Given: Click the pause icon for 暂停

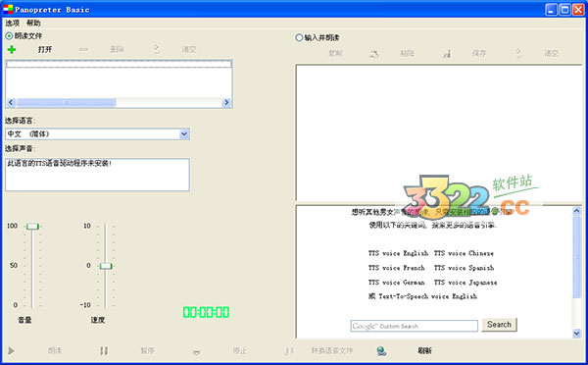Looking at the screenshot, I should pyautogui.click(x=104, y=350).
